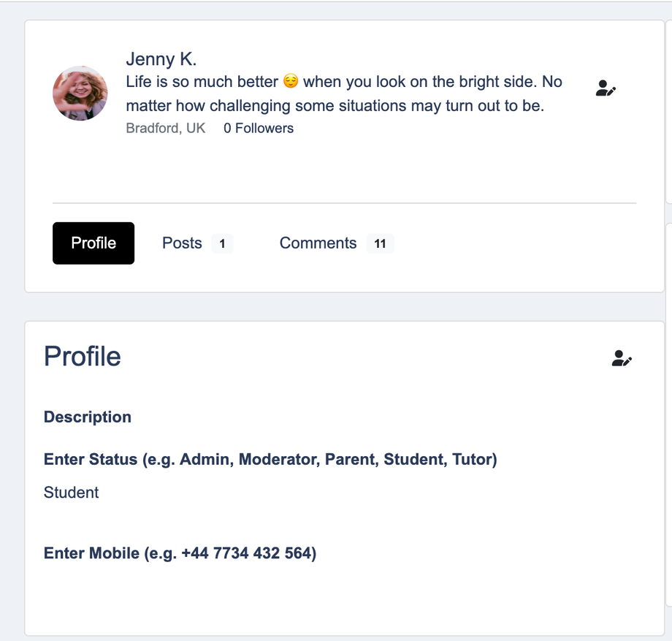Open the "0 Followers" link
This screenshot has height=641, width=672.
pyautogui.click(x=259, y=129)
